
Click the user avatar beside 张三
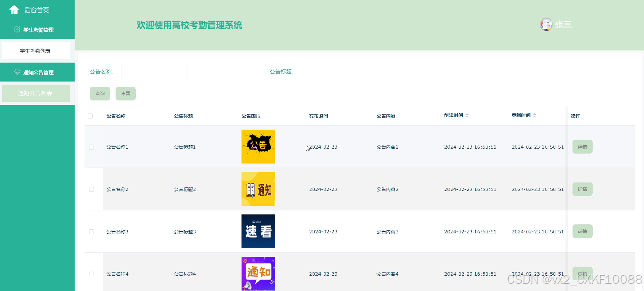coord(546,24)
